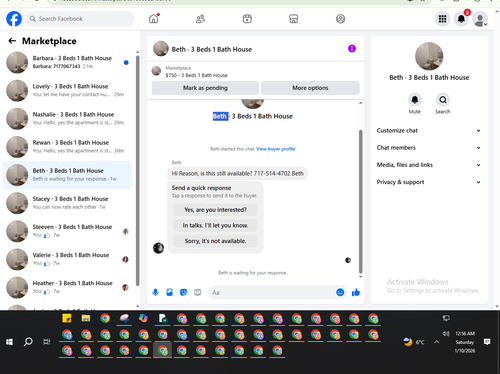Send a thumbs-up like
The height and width of the screenshot is (374, 500).
click(x=356, y=292)
